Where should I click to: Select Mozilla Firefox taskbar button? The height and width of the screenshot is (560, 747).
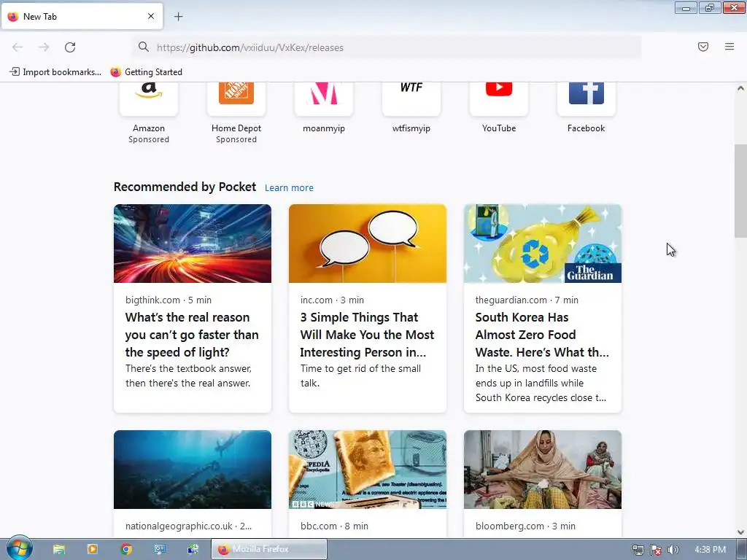click(269, 549)
